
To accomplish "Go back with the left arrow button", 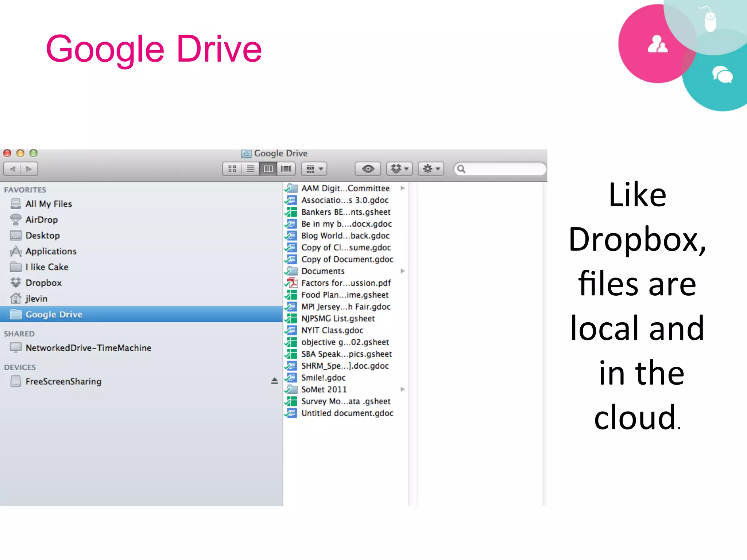I will pos(12,169).
